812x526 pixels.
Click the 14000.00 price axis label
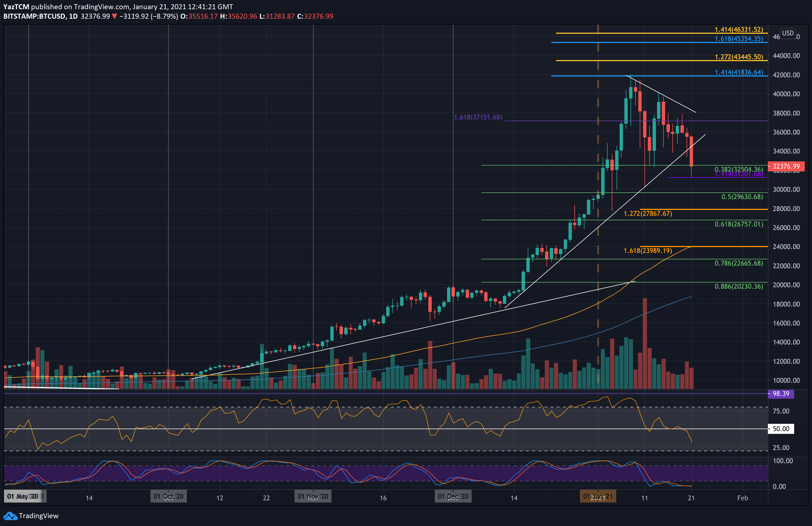click(x=786, y=342)
